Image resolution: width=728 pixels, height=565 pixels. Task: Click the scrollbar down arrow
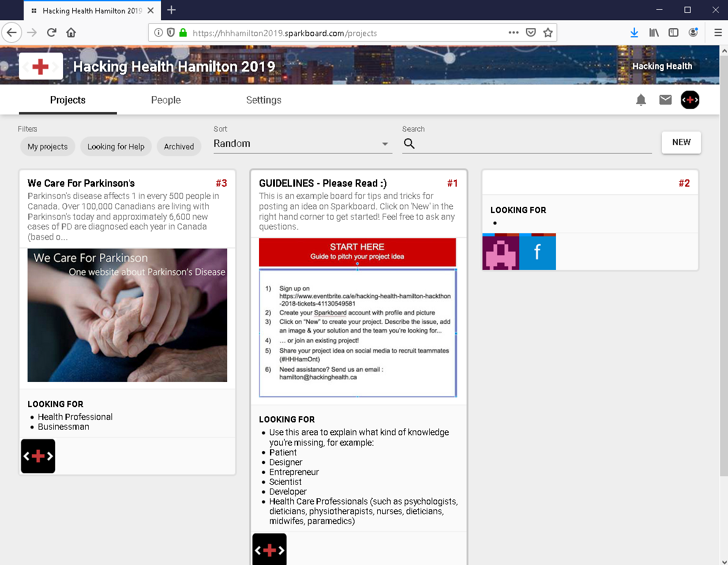tap(724, 561)
